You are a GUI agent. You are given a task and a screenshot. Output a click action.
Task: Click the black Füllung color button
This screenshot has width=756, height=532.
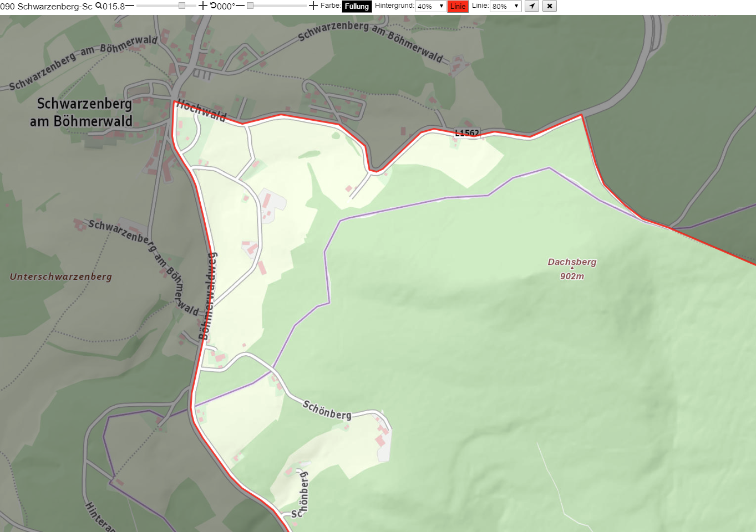pos(357,6)
